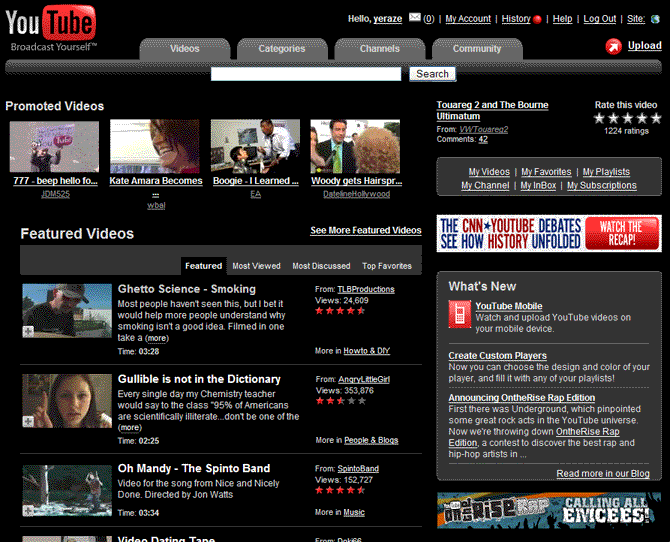The height and width of the screenshot is (542, 670).
Task: Select the Featured sub-tab
Action: click(x=203, y=266)
